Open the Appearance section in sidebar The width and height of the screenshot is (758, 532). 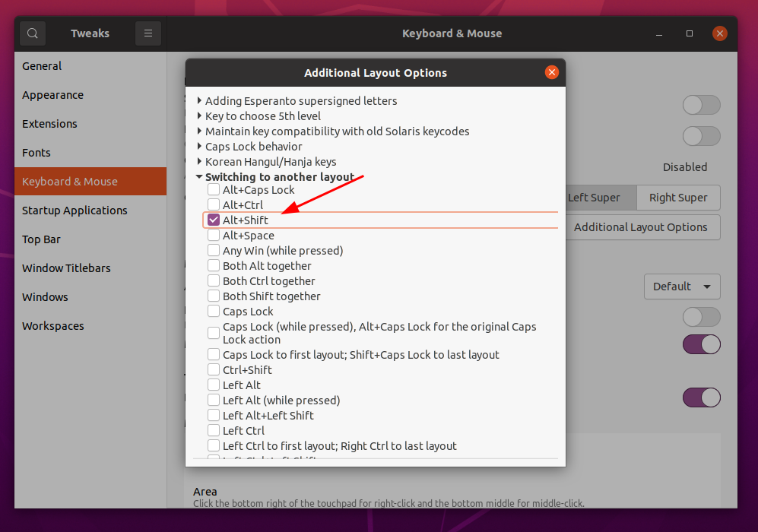tap(52, 95)
